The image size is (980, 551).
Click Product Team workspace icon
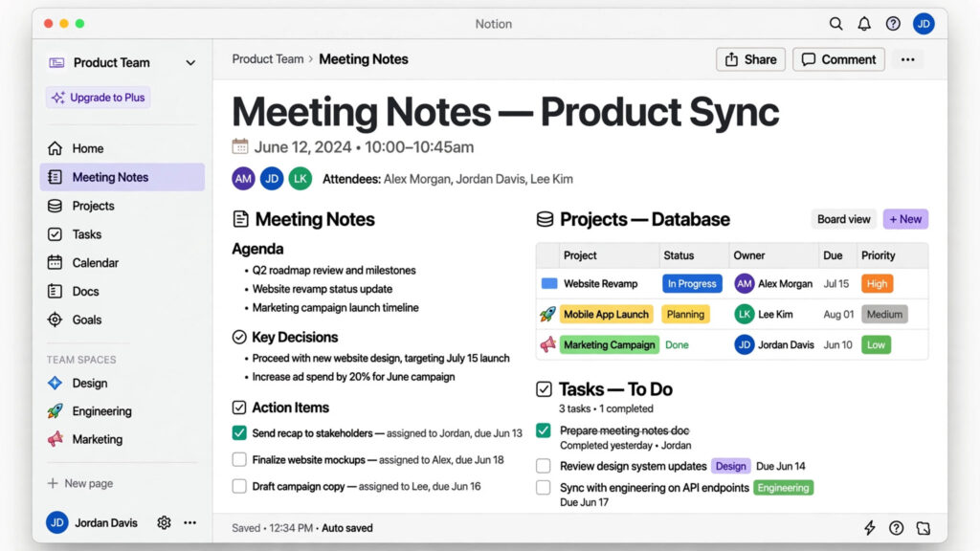tap(56, 62)
